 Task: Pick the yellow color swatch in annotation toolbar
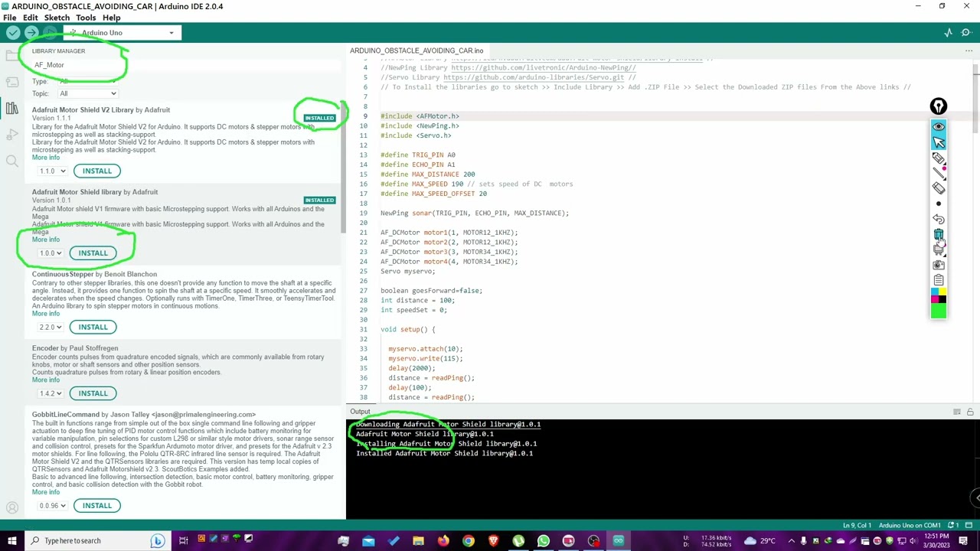[x=942, y=292]
